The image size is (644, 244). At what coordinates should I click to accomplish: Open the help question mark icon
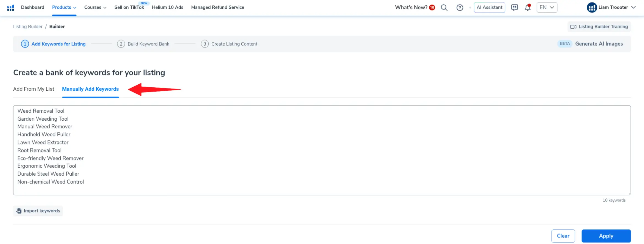click(x=460, y=8)
